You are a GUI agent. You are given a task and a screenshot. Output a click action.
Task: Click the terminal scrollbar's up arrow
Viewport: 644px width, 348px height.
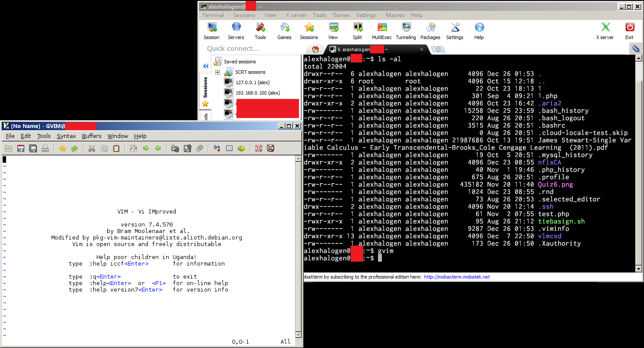638,58
